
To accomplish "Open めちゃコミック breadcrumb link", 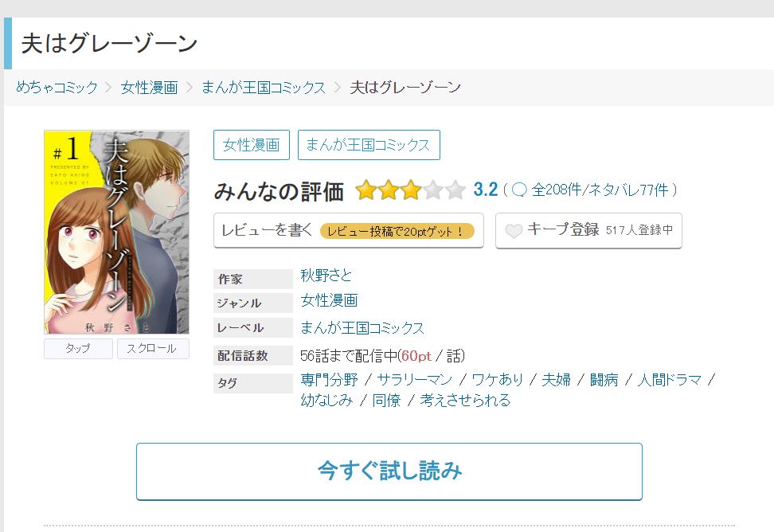I will coord(57,88).
